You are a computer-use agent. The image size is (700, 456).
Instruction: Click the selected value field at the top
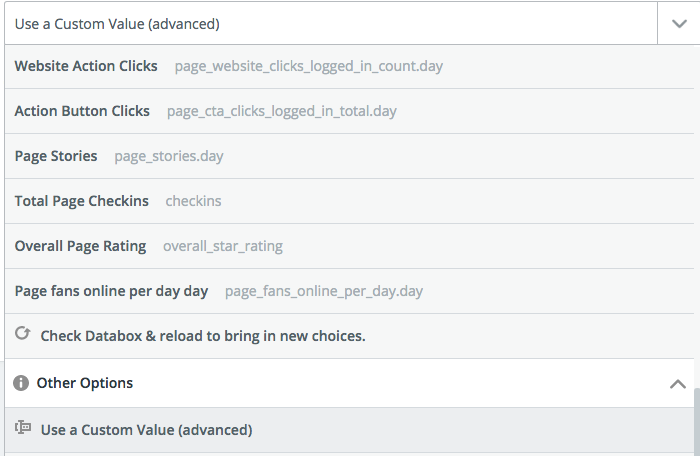click(x=331, y=24)
